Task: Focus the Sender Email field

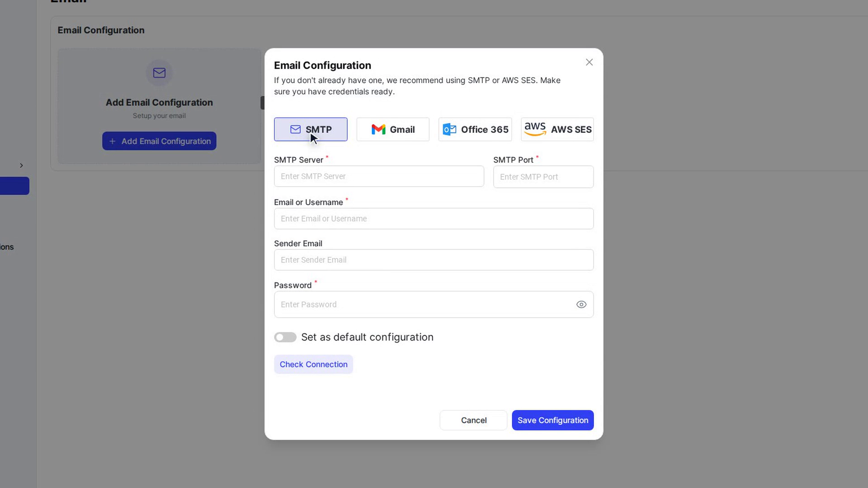Action: pyautogui.click(x=434, y=260)
